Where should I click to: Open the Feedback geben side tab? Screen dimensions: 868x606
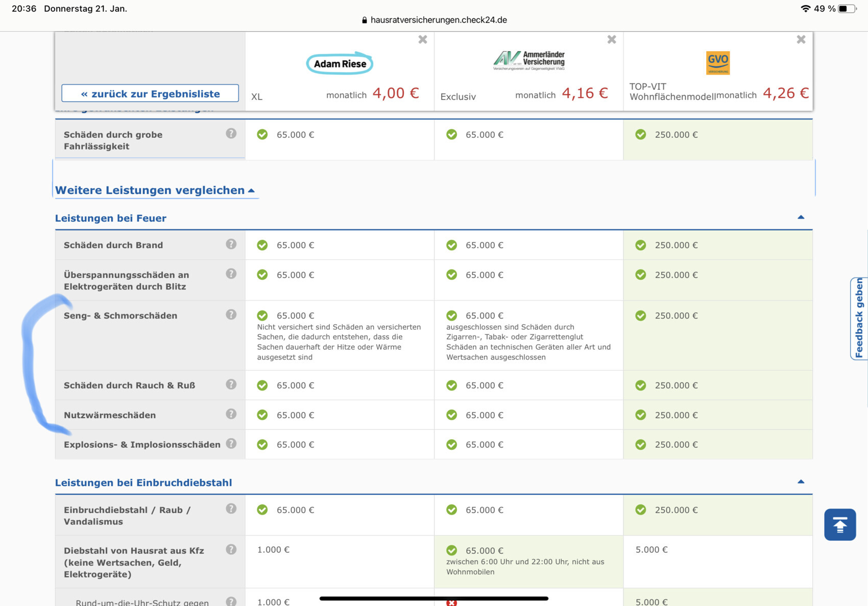tap(859, 318)
